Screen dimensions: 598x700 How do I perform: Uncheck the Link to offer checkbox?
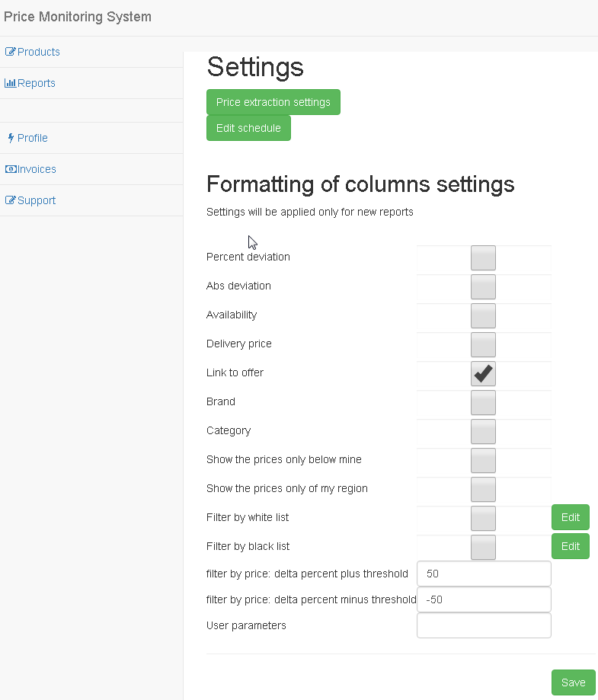tap(483, 374)
